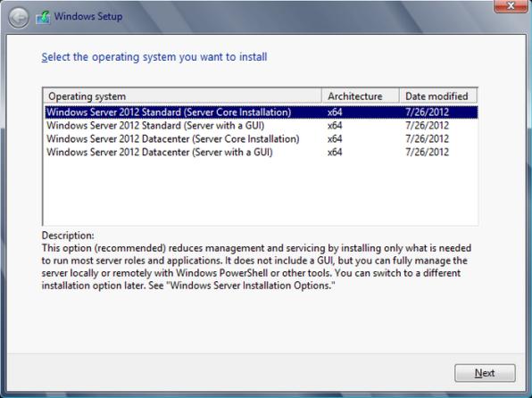Click x64 in Datacenter Server with a GUI row
This screenshot has height=398, width=532.
[335, 152]
